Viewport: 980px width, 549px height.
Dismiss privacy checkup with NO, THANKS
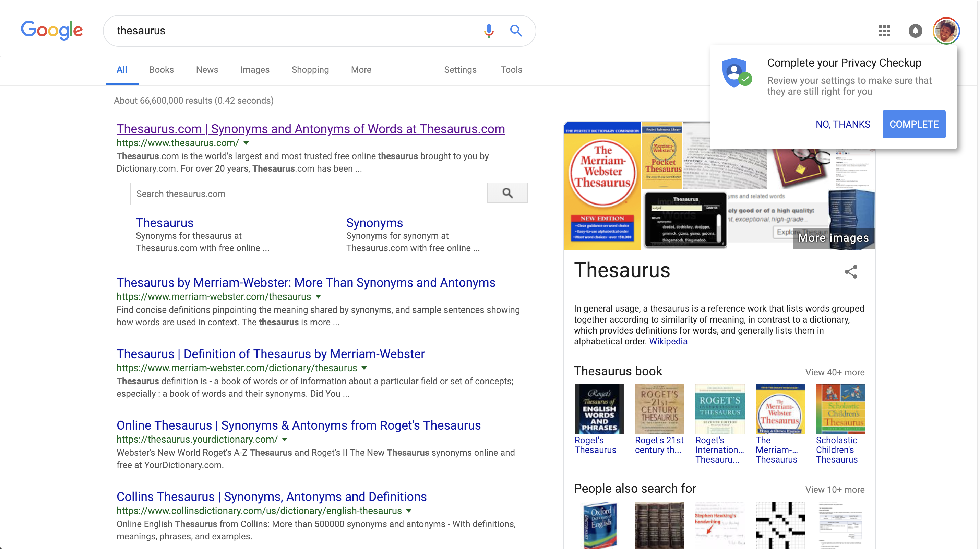(842, 124)
